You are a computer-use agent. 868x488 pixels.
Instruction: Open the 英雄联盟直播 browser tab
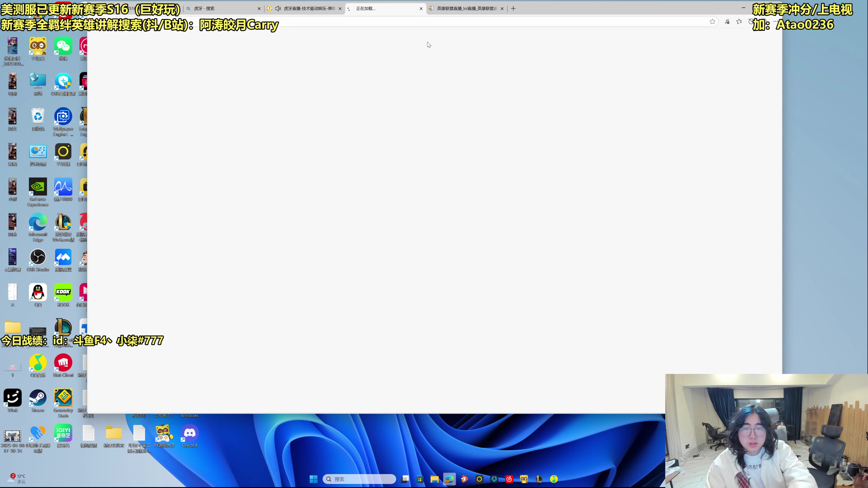466,8
